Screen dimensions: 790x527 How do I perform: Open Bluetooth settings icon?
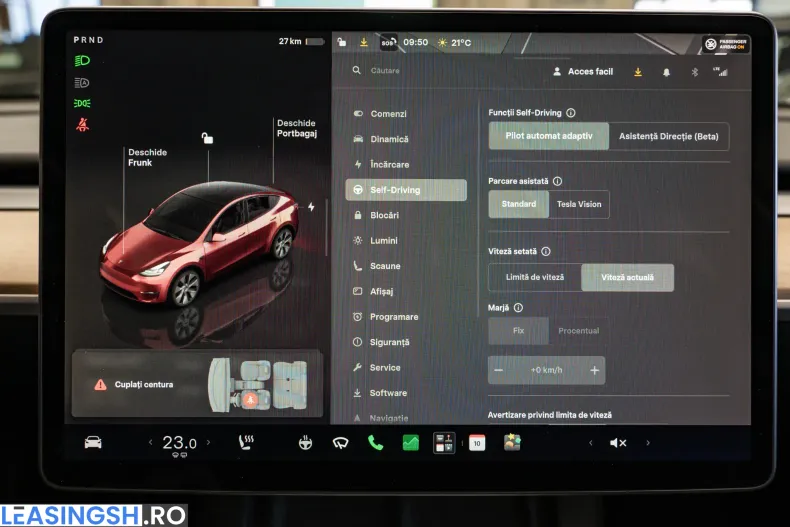pyautogui.click(x=694, y=73)
